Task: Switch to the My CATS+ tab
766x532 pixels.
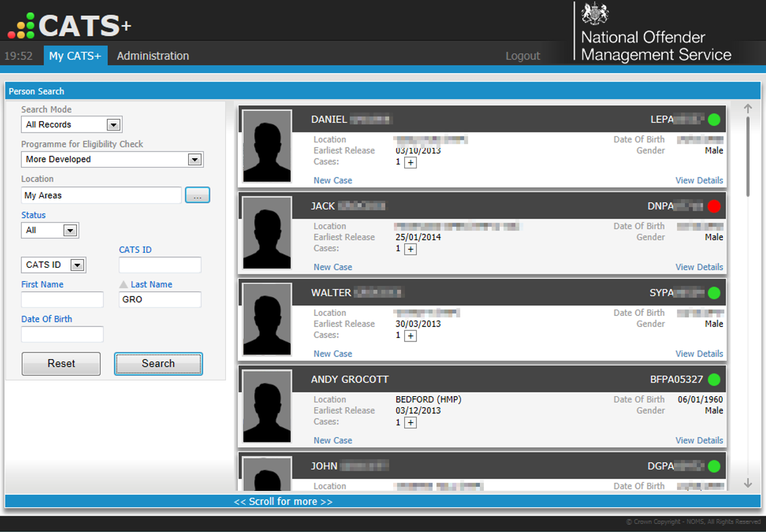Action: point(75,55)
